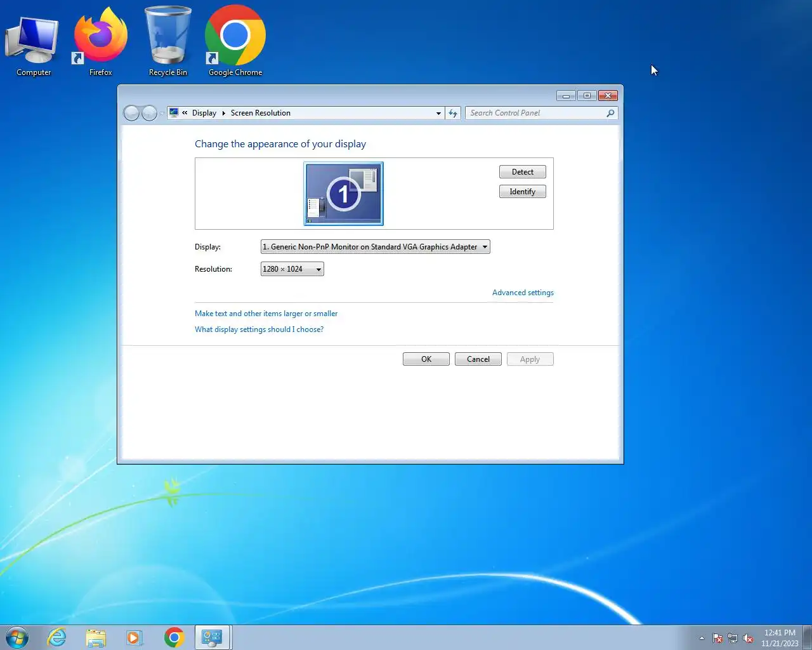Click the Control Panel address bar icon

[x=174, y=113]
